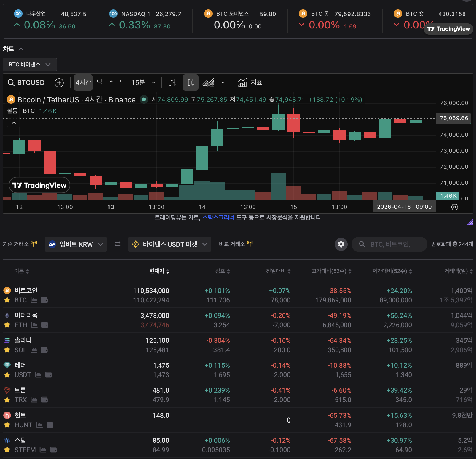Viewport: 476px width, 459px height.
Task: Open wallet icon in TRX row
Action: click(44, 400)
